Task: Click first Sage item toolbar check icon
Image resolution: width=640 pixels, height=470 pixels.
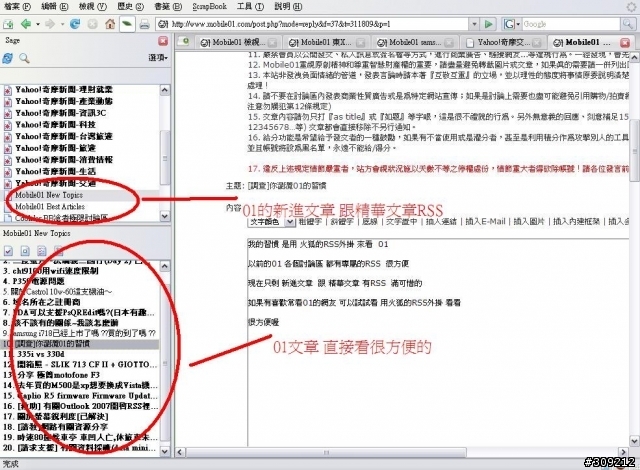Action: [x=8, y=251]
